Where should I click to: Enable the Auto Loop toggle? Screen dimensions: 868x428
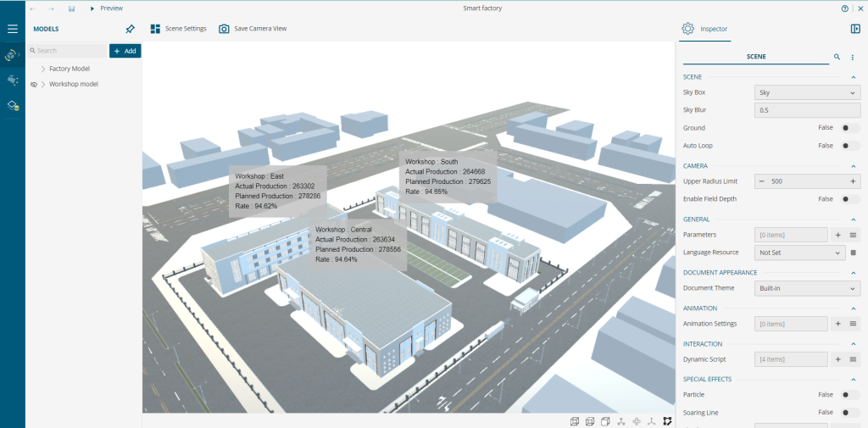point(849,146)
